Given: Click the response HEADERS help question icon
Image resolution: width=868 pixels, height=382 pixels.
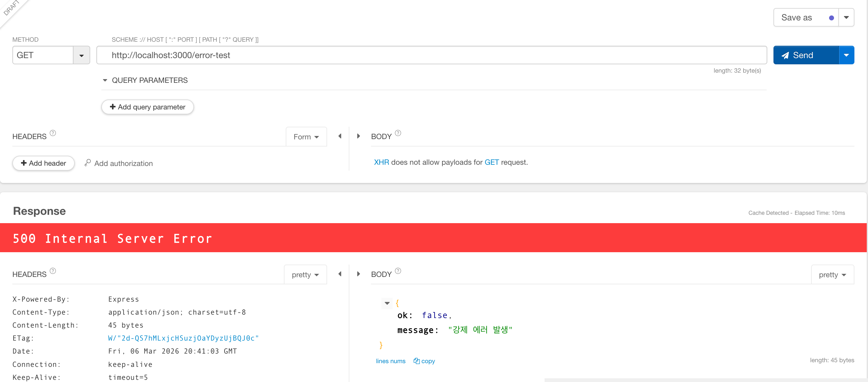Looking at the screenshot, I should coord(53,271).
